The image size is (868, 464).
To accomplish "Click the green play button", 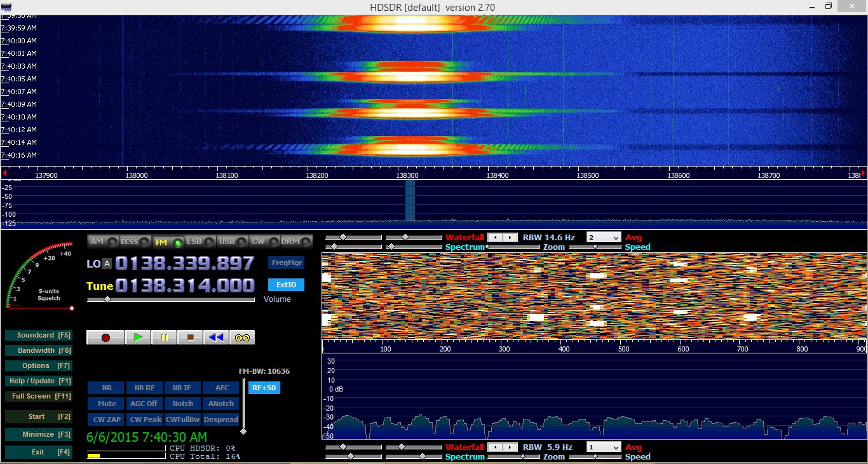I will [x=138, y=338].
